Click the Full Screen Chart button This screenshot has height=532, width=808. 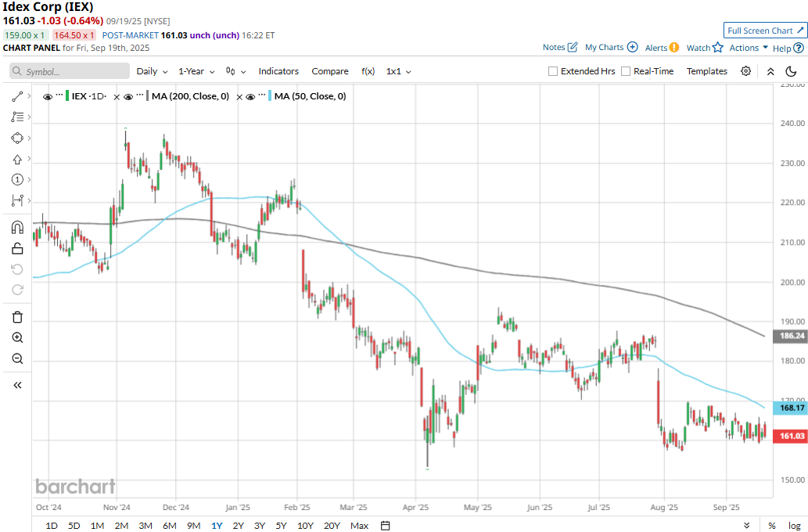(765, 31)
